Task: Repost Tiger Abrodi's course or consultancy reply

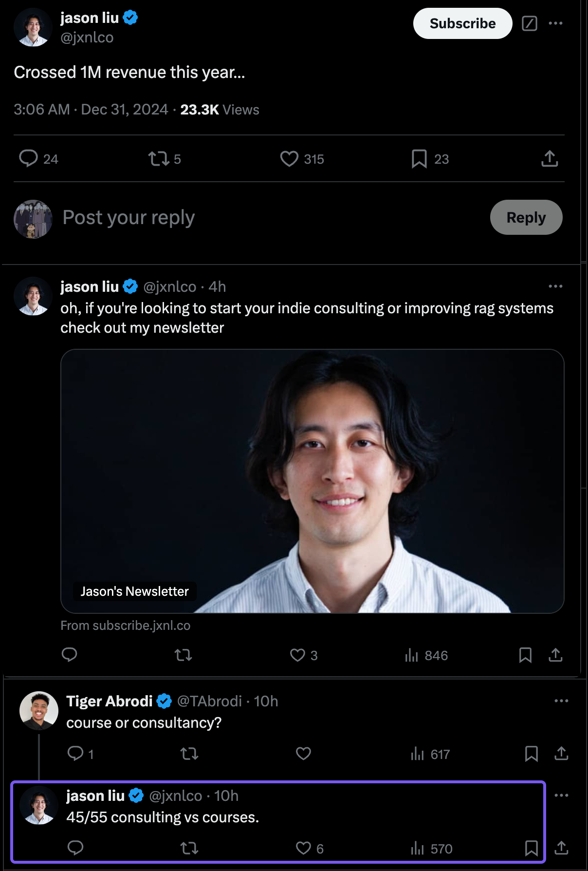Action: click(x=189, y=754)
